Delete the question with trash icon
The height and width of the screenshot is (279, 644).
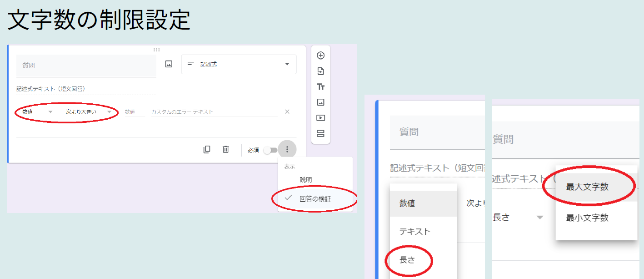point(225,149)
